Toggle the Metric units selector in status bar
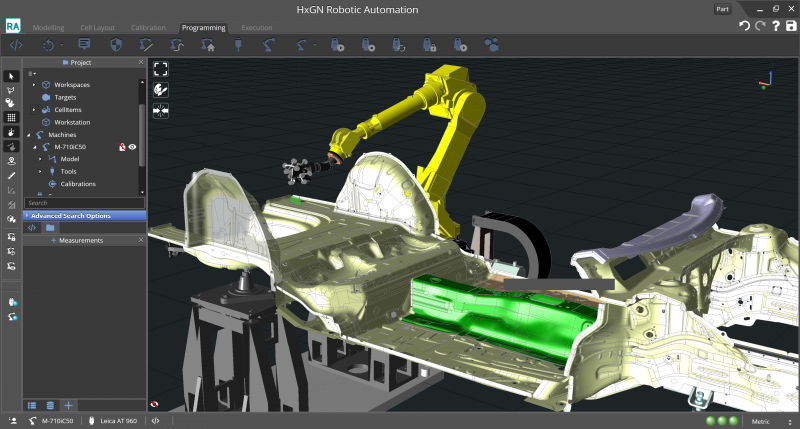 [x=768, y=421]
